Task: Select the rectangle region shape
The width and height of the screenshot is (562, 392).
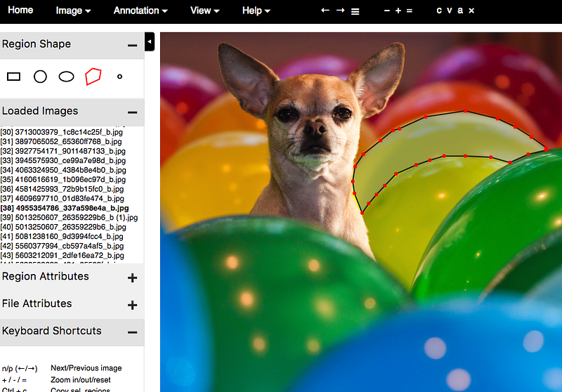Action: tap(13, 77)
